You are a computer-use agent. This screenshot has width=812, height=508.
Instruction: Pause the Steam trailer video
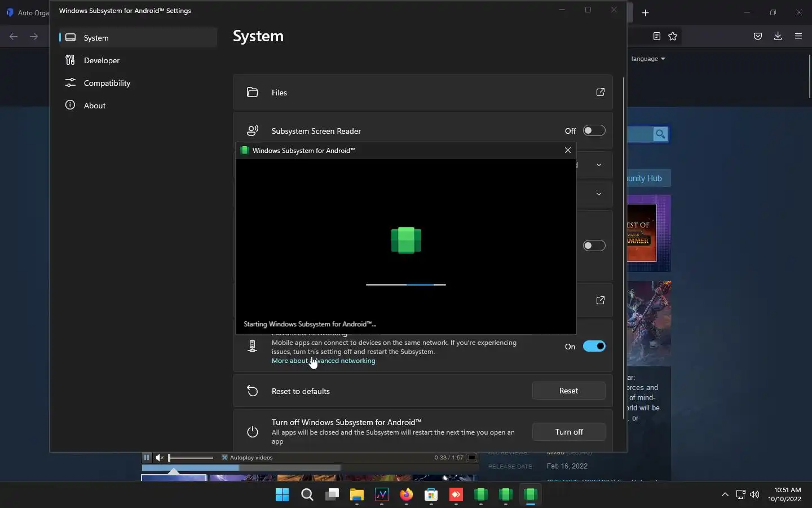(x=147, y=457)
